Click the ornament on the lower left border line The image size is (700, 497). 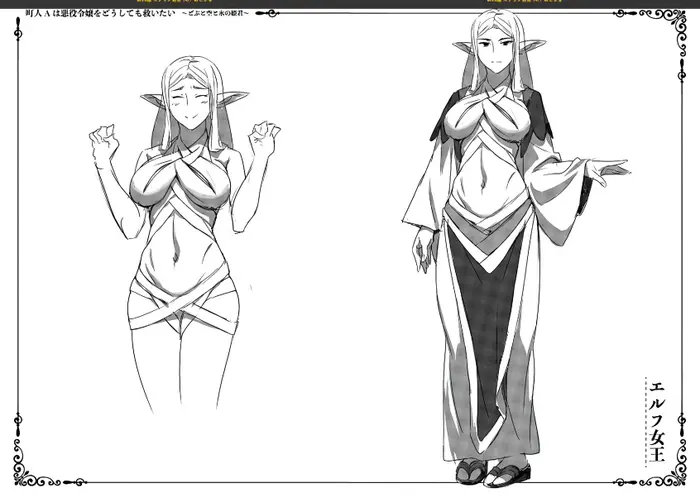click(18, 424)
